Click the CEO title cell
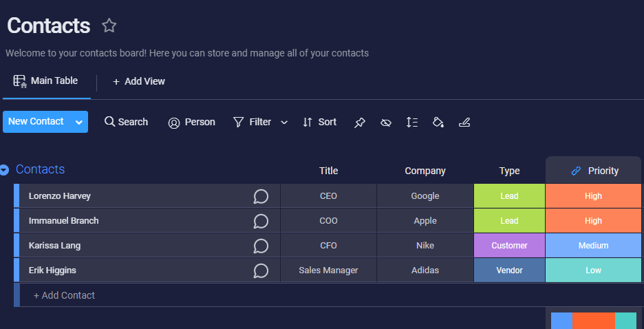This screenshot has height=329, width=644. (329, 196)
